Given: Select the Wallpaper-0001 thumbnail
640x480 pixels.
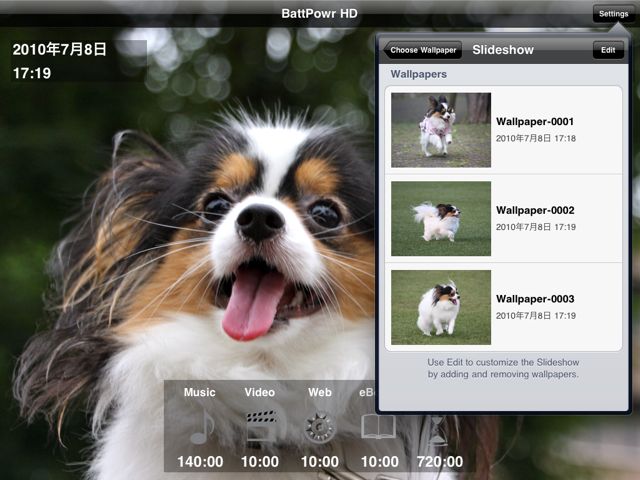Looking at the screenshot, I should click(x=441, y=130).
